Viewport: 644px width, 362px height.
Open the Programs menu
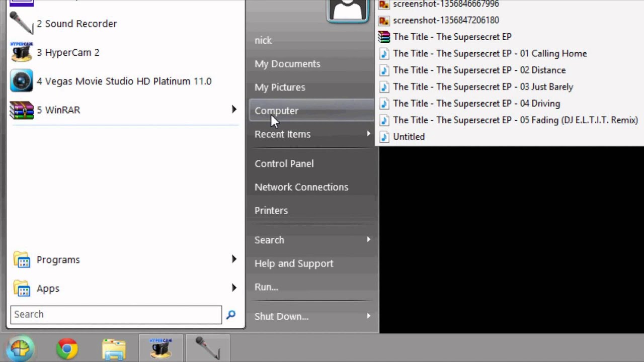[x=58, y=260]
